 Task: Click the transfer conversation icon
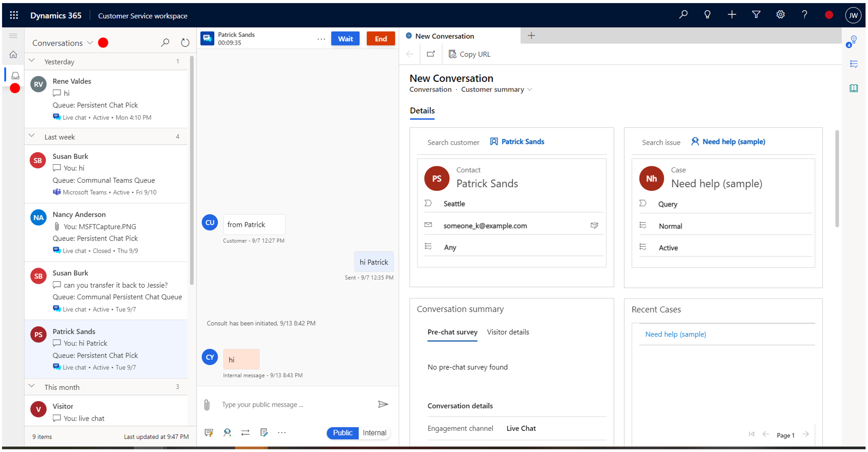click(x=246, y=432)
